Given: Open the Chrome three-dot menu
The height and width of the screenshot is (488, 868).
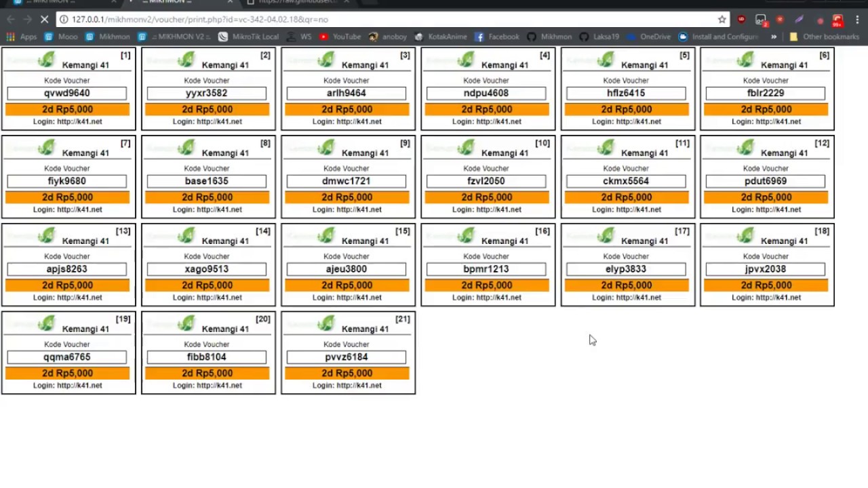Looking at the screenshot, I should [856, 20].
